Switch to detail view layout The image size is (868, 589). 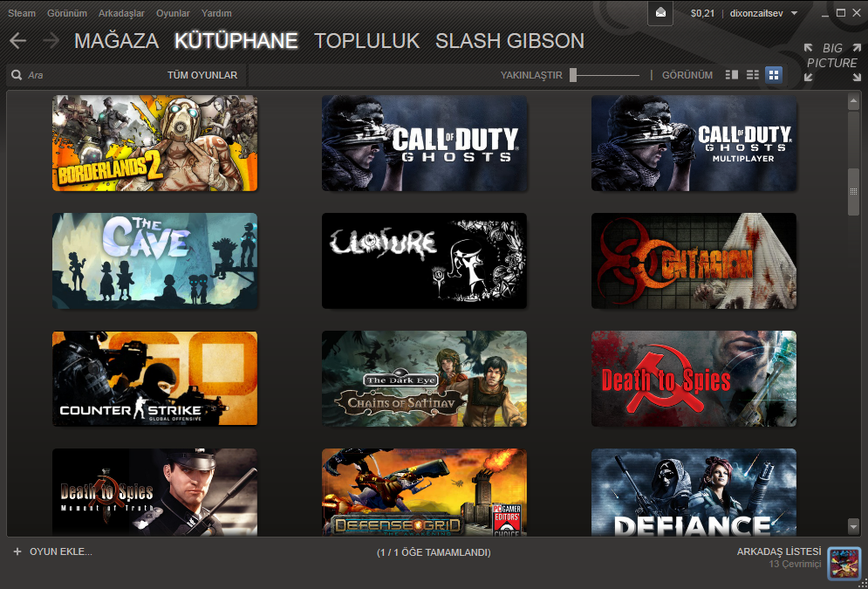[x=732, y=75]
